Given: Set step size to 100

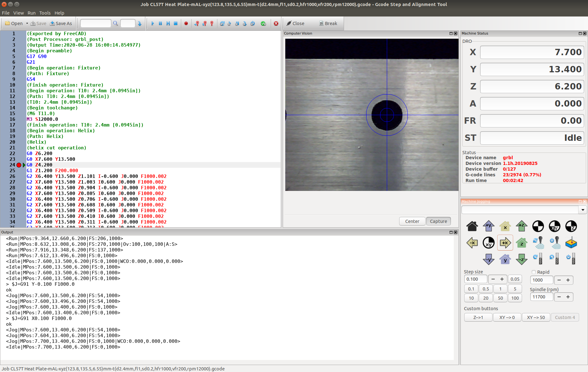Looking at the screenshot, I should 515,298.
